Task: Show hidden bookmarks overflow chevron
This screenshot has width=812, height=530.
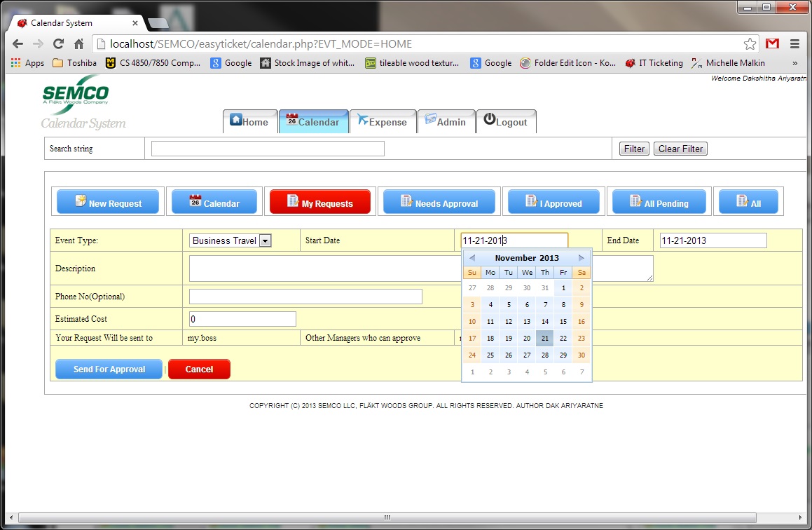Action: (x=794, y=63)
